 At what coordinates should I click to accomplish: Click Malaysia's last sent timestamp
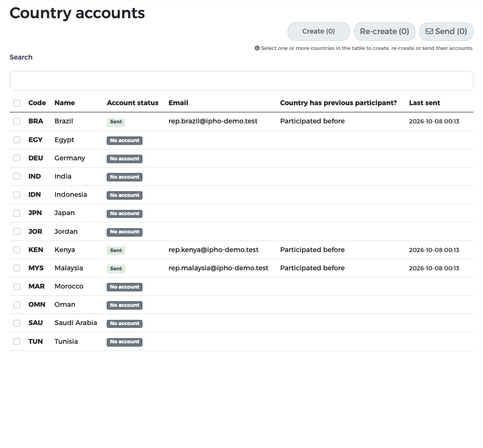point(434,268)
